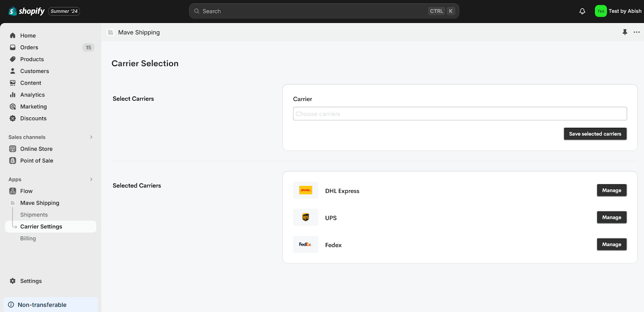Click the Flow app icon
This screenshot has width=644, height=312.
tap(13, 191)
